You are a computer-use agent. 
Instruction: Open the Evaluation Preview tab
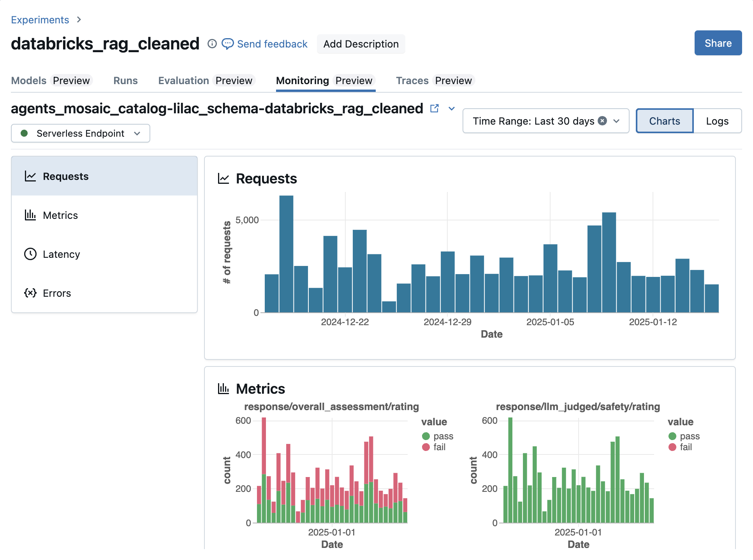coord(206,81)
